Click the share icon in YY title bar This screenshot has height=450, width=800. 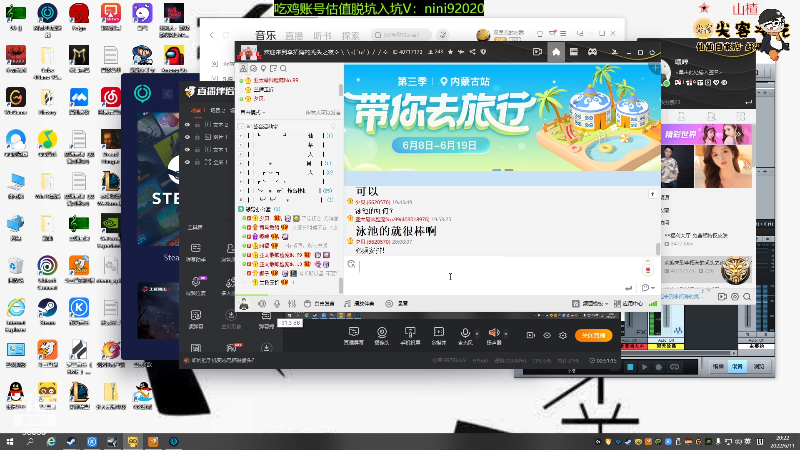[x=472, y=52]
